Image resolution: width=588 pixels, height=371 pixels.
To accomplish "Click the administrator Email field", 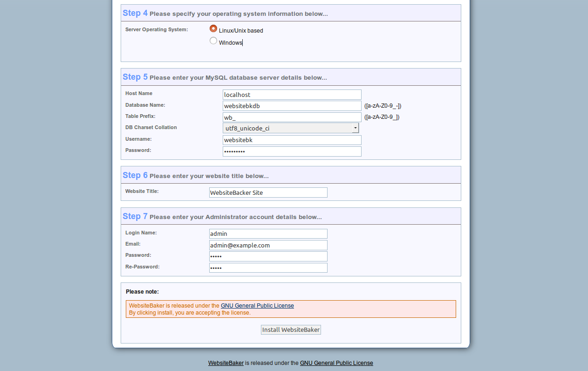I will coord(268,245).
